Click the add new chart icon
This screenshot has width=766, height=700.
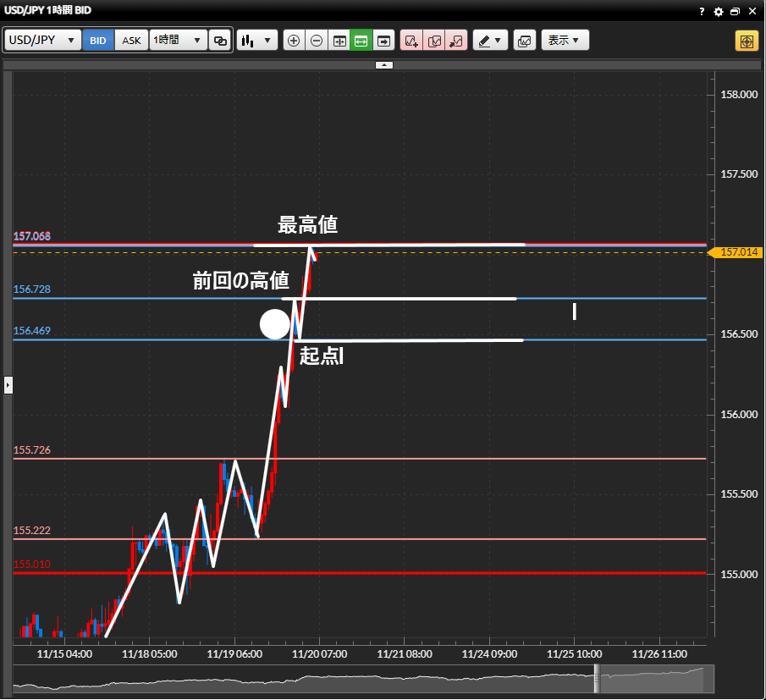point(411,41)
